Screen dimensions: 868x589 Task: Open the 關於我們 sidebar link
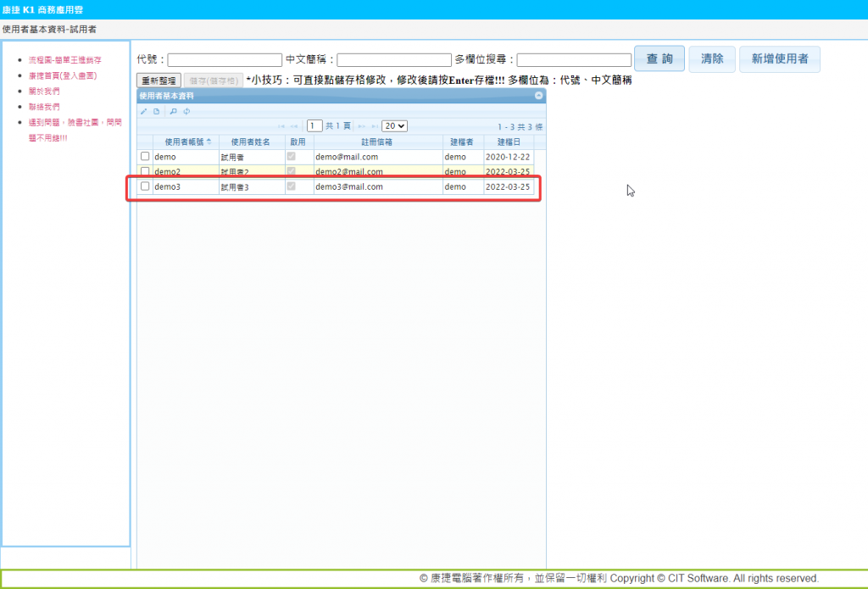tap(44, 91)
